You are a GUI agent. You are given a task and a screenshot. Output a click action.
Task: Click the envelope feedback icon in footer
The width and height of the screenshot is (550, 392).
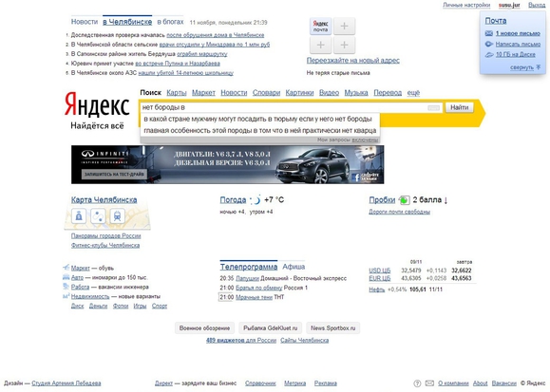click(x=429, y=383)
